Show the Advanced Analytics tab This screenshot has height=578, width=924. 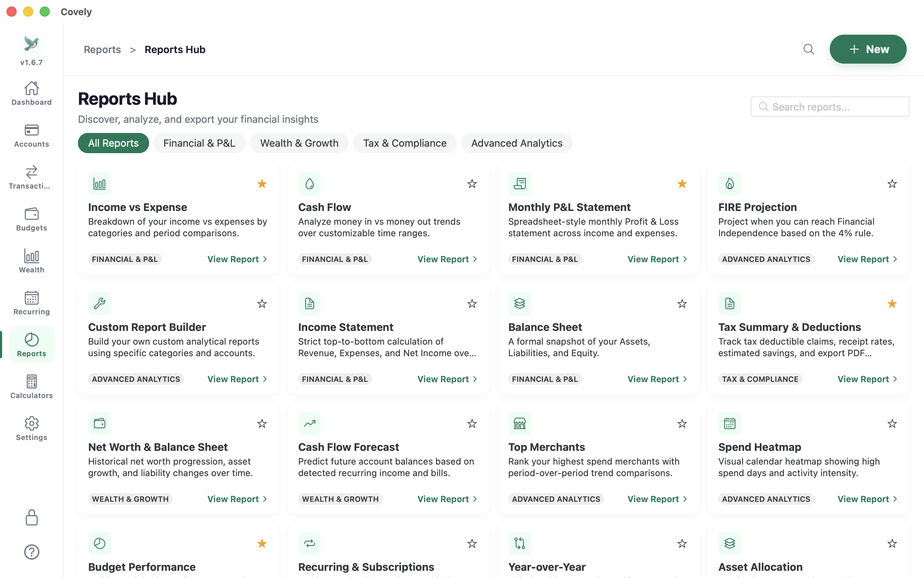[x=517, y=143]
